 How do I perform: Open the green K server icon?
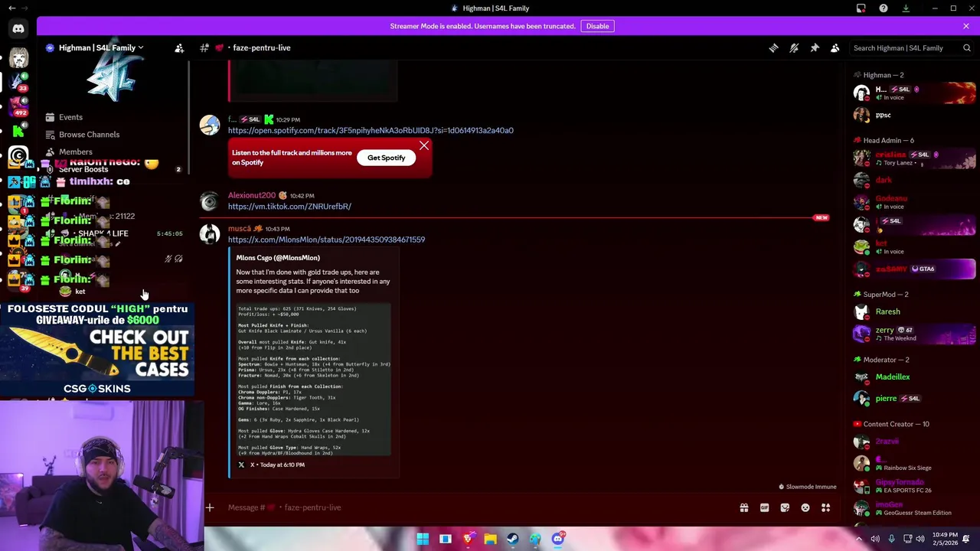[x=18, y=132]
